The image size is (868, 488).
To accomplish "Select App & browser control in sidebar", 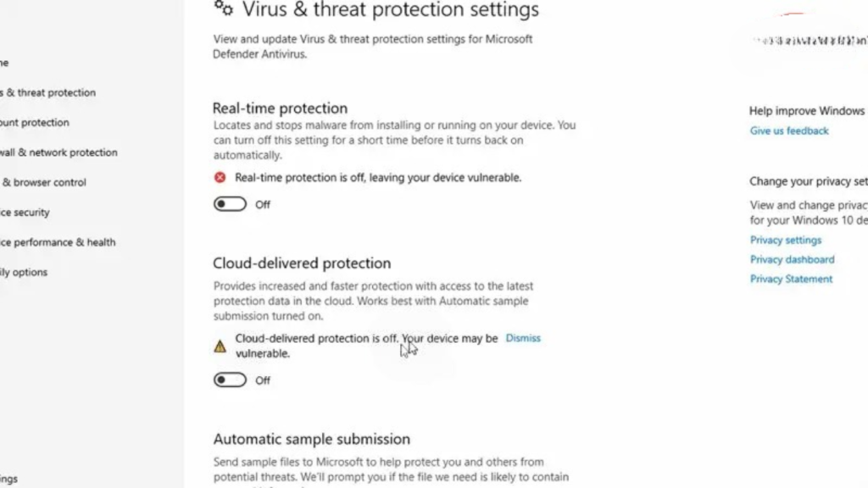I will point(47,182).
